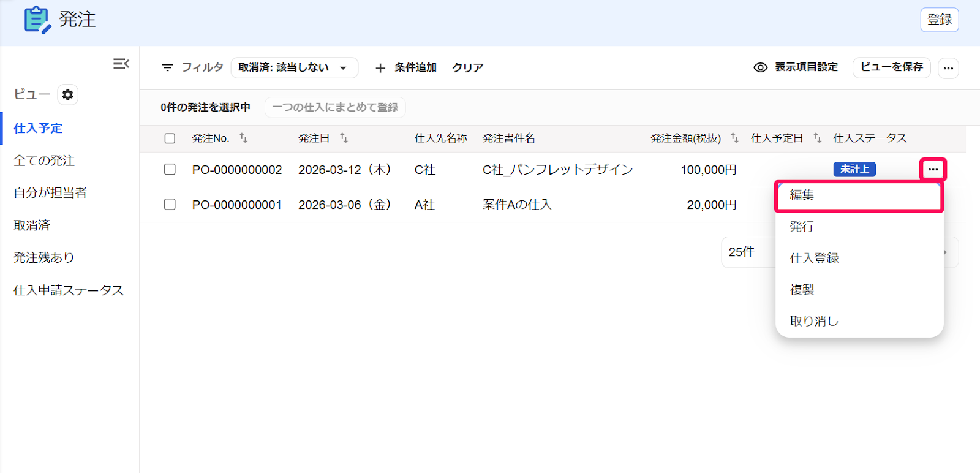Click the amount 20,000円
The image size is (980, 473).
click(712, 205)
